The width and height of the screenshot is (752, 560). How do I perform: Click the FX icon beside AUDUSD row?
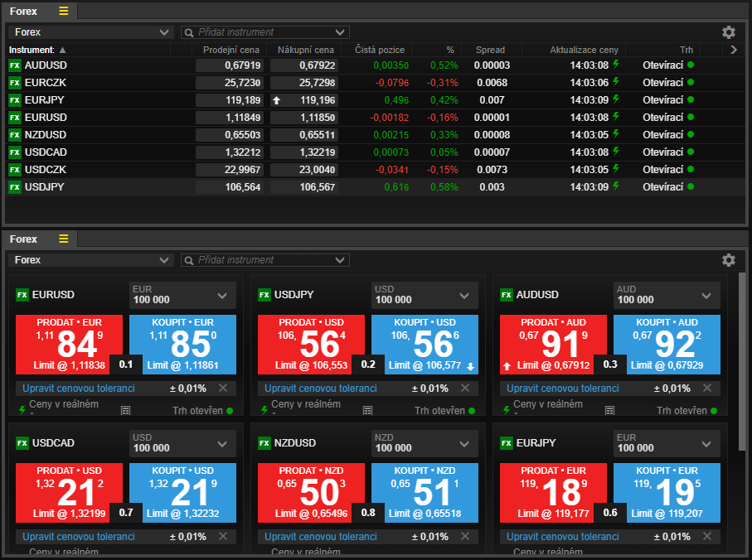coord(15,65)
